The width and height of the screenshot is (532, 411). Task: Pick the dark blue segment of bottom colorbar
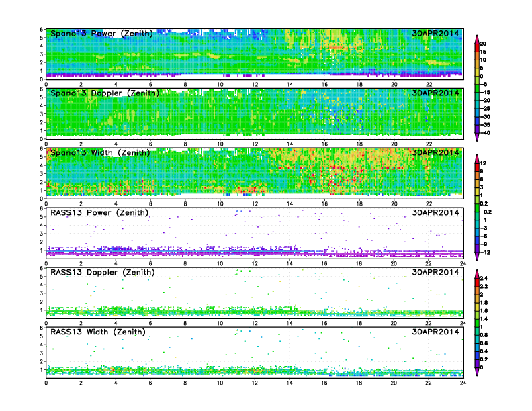point(477,355)
